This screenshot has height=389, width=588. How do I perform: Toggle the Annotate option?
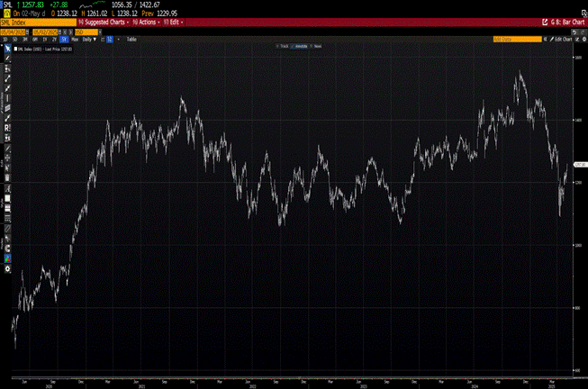click(299, 46)
